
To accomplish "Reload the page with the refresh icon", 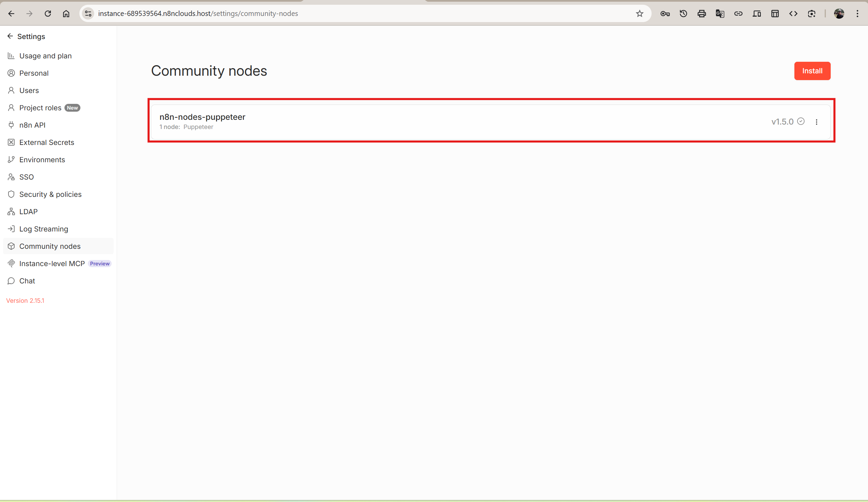I will click(47, 14).
